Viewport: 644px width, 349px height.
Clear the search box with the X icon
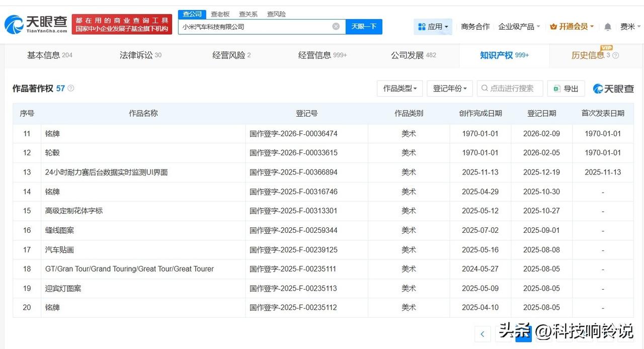tap(336, 27)
